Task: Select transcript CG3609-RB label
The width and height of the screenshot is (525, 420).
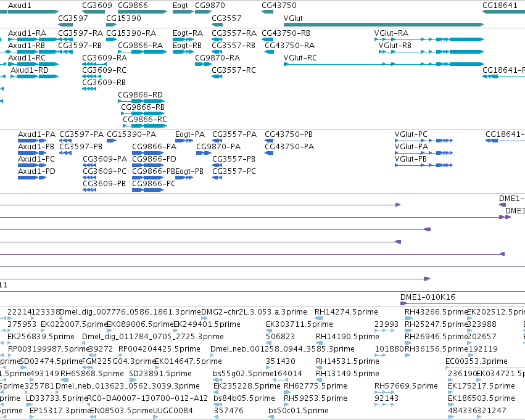Action: (104, 83)
